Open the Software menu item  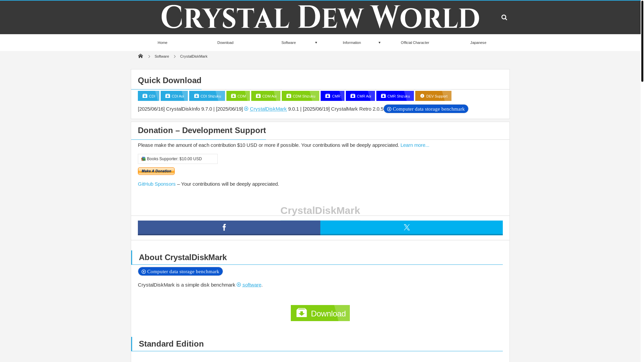point(288,43)
